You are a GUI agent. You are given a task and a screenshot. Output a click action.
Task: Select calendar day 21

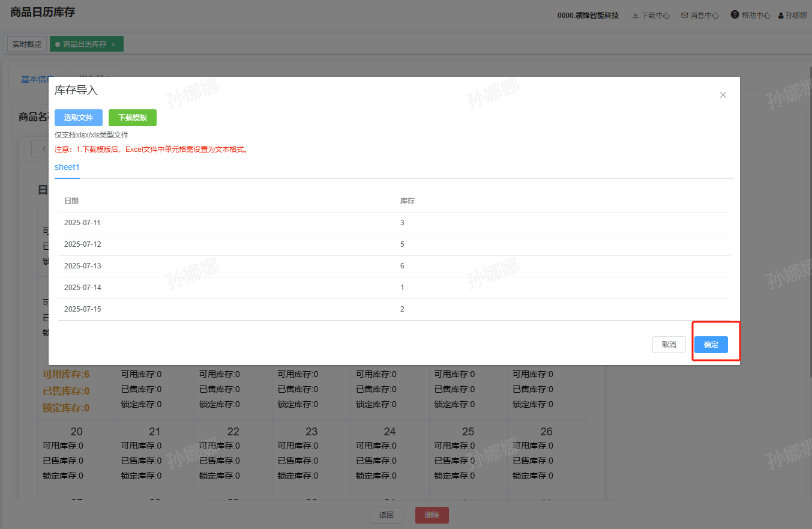[x=155, y=432]
